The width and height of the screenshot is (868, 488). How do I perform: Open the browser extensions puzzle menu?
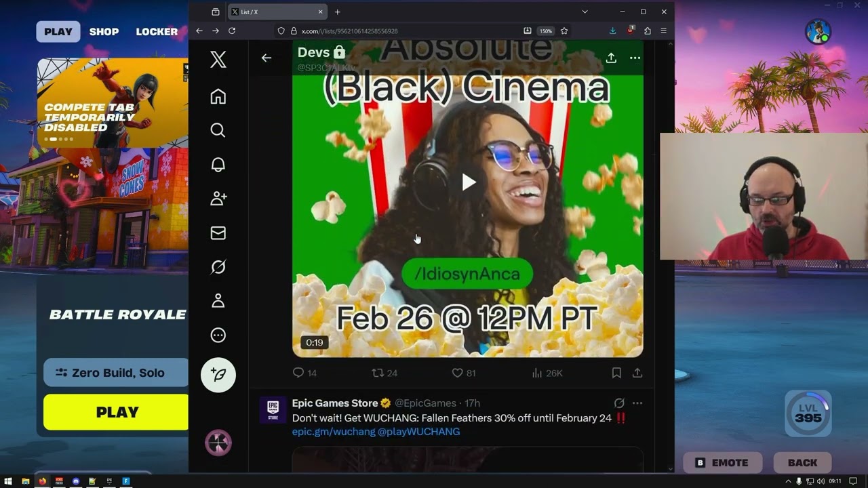point(648,31)
